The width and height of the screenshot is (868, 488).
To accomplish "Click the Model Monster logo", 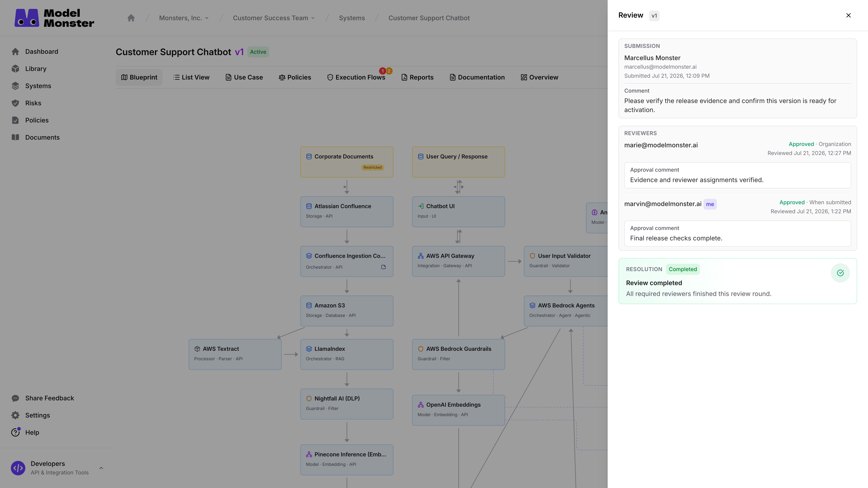I will (x=54, y=18).
